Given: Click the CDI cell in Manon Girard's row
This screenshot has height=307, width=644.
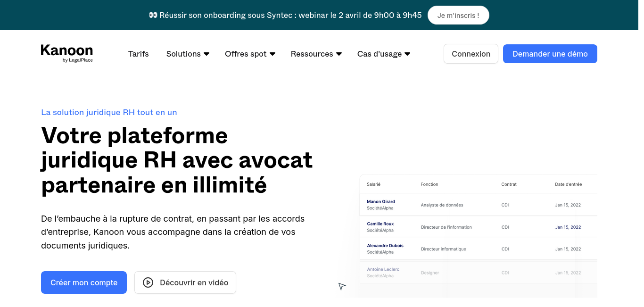Looking at the screenshot, I should point(505,205).
